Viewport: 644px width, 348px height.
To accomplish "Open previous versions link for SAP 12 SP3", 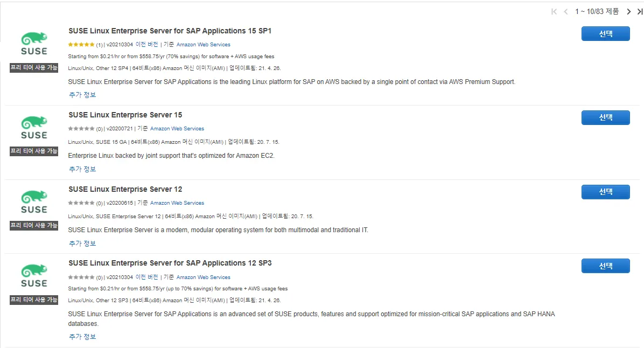I will pyautogui.click(x=146, y=277).
